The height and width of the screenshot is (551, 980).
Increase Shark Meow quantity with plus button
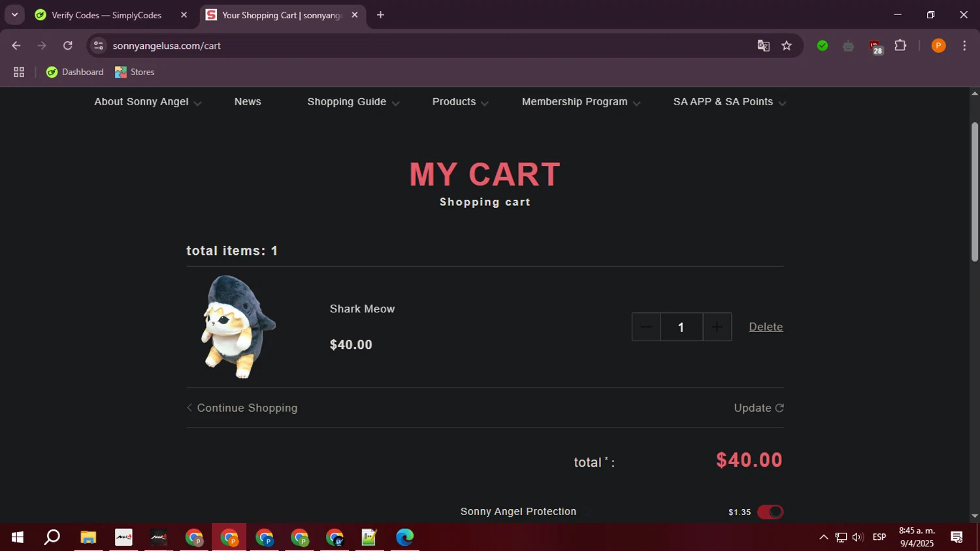717,327
